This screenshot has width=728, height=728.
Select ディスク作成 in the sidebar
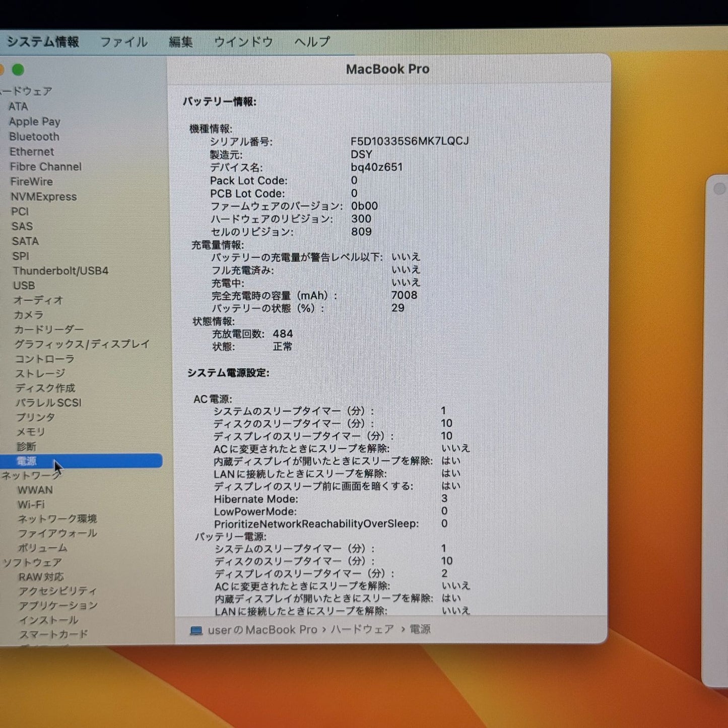coord(45,388)
